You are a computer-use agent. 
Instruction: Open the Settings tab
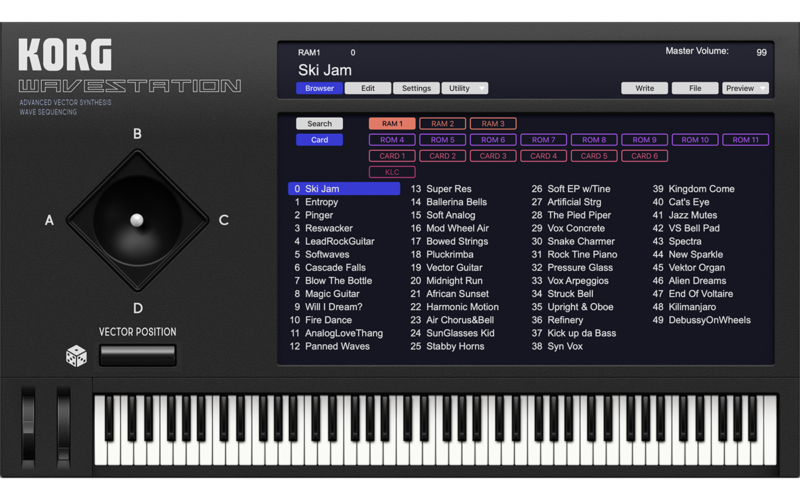416,88
